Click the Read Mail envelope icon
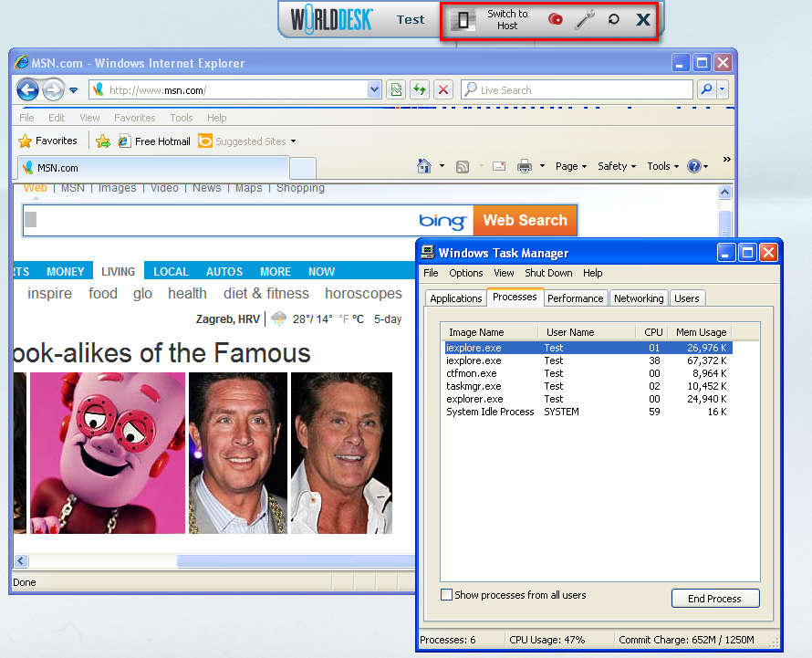The height and width of the screenshot is (658, 812). [x=499, y=166]
